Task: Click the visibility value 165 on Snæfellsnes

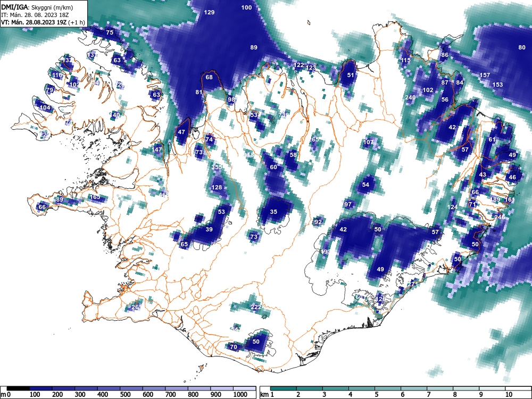Action: (x=95, y=197)
